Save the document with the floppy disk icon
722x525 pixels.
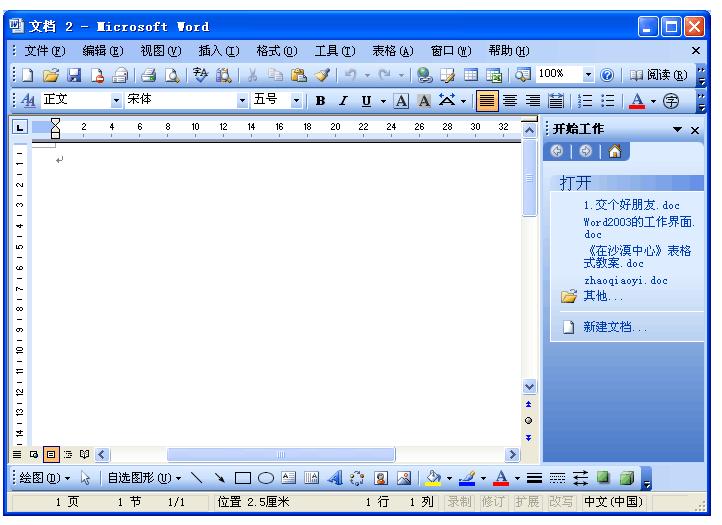point(74,75)
